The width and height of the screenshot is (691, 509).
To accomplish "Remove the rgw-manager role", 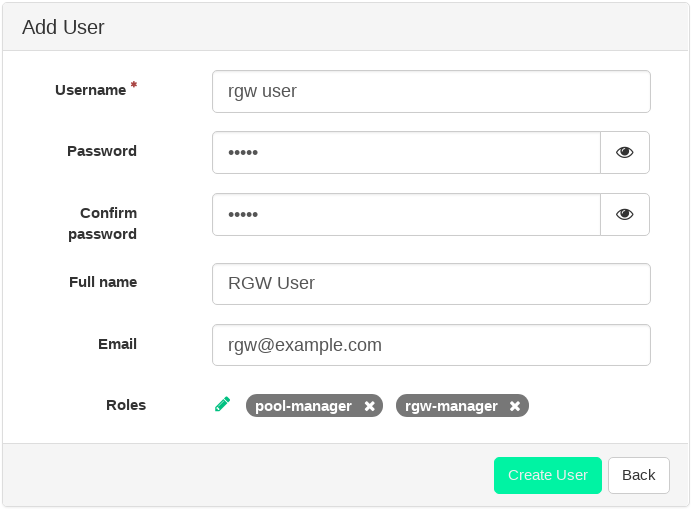I will tap(515, 406).
